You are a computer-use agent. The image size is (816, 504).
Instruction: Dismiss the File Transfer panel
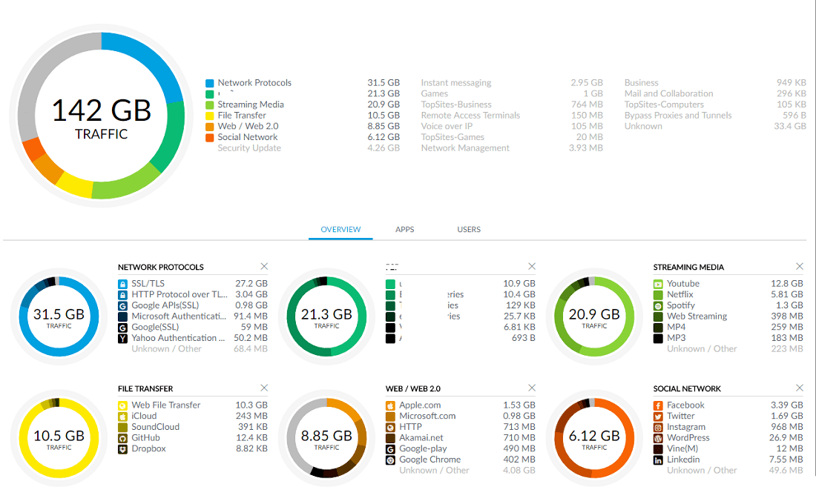coord(264,388)
